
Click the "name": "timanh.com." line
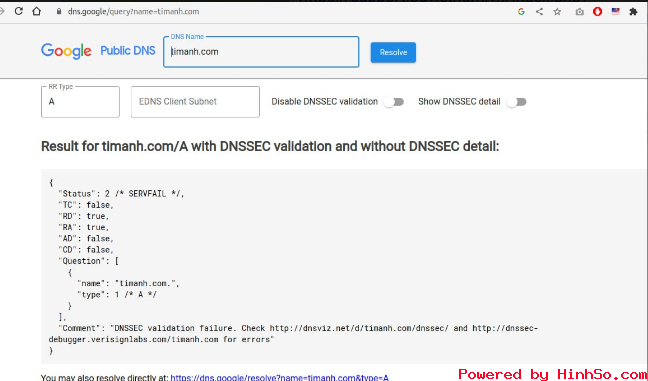(129, 283)
